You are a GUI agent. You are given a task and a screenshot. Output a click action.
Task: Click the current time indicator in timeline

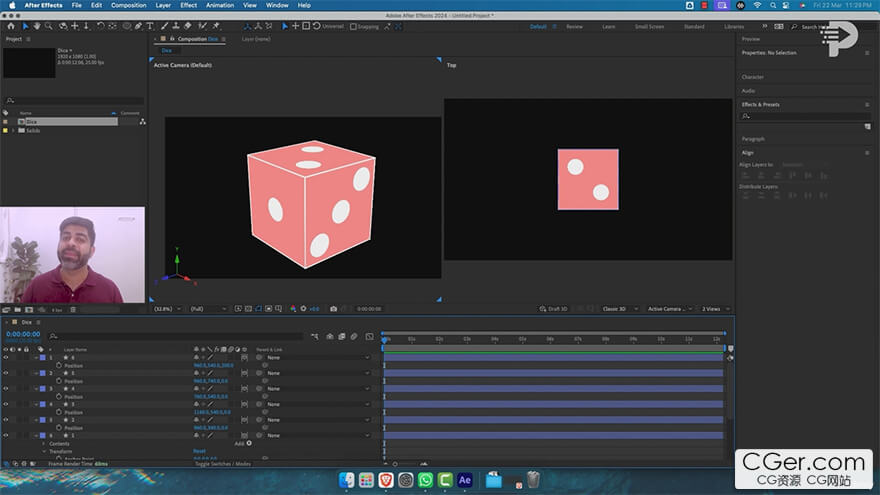[x=385, y=339]
